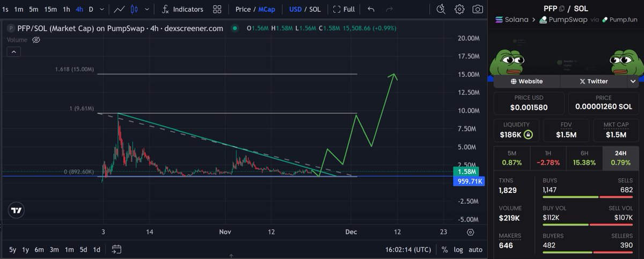Open the token Website link
644x259 pixels.
pos(526,81)
